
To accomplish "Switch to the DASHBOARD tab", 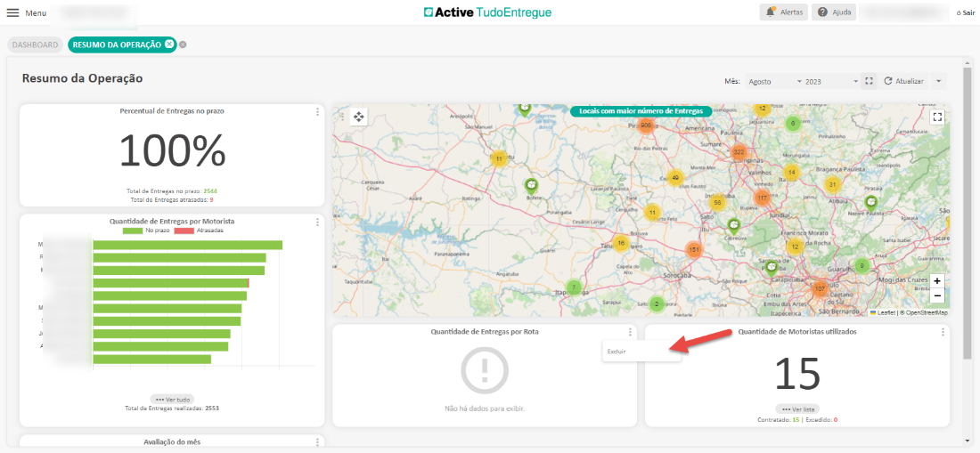I will [x=35, y=44].
